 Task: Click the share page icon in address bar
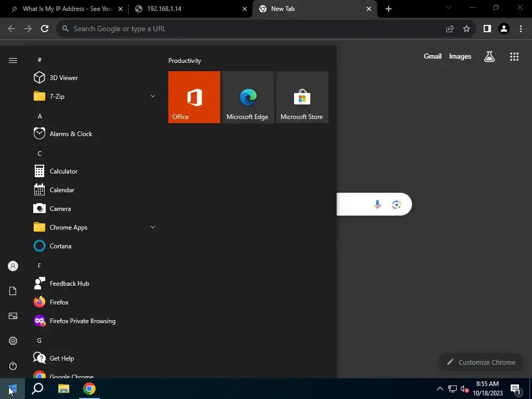pyautogui.click(x=450, y=29)
